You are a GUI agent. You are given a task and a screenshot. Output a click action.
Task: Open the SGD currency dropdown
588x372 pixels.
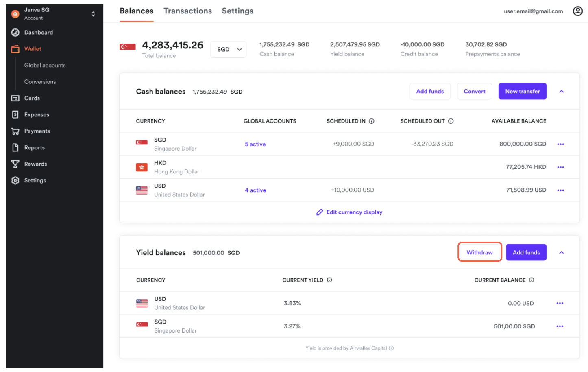[x=228, y=49]
